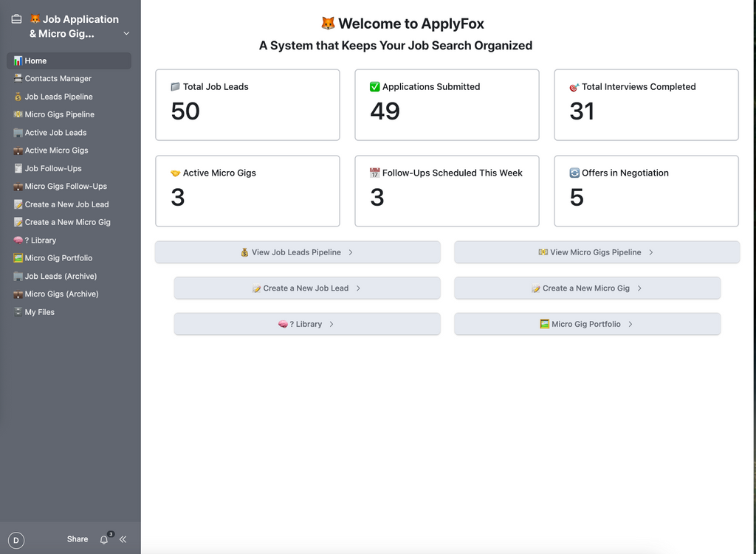756x554 pixels.
Task: Click the chevron on the Micro Gig Portfolio button
Action: pyautogui.click(x=630, y=324)
